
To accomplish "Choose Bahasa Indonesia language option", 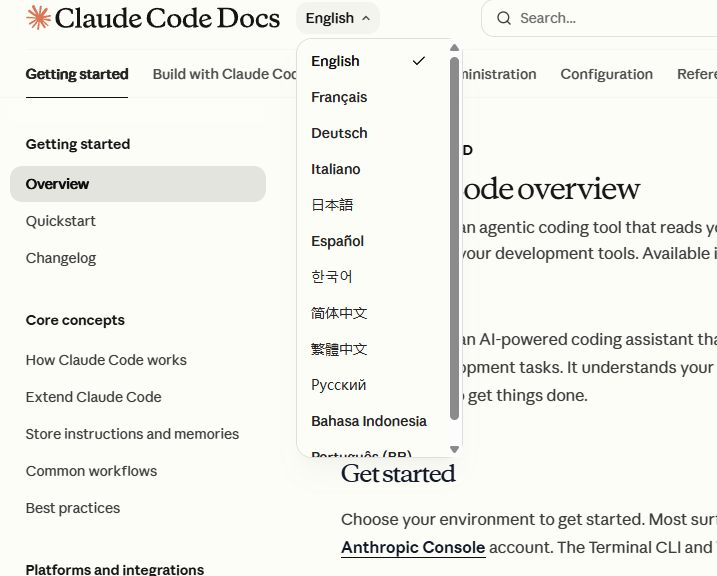I will [369, 421].
